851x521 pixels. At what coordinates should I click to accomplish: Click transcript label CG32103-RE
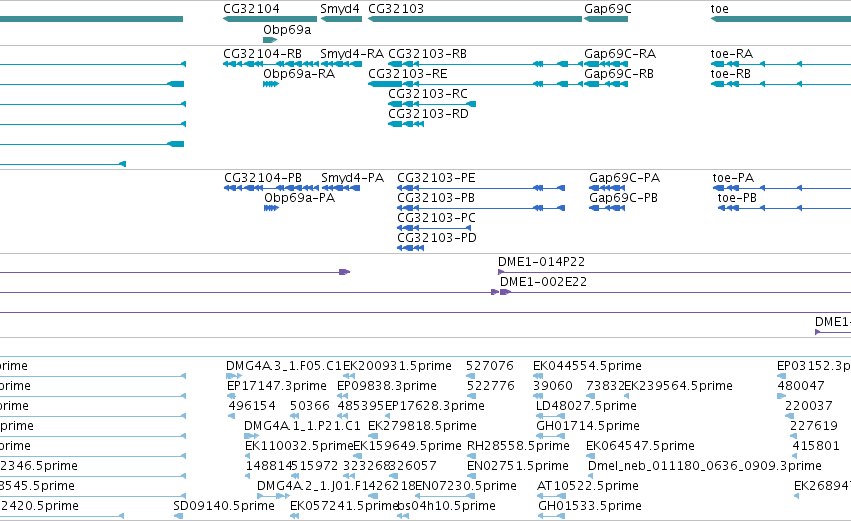click(x=408, y=74)
